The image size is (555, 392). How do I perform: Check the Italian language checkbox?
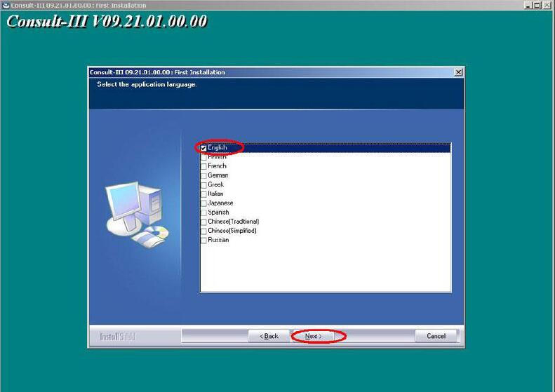[203, 194]
